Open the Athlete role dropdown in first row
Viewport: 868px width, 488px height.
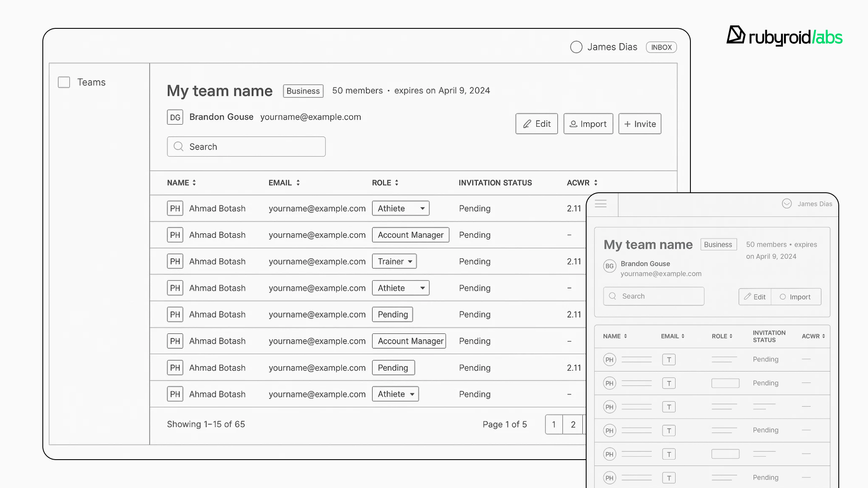pyautogui.click(x=401, y=208)
